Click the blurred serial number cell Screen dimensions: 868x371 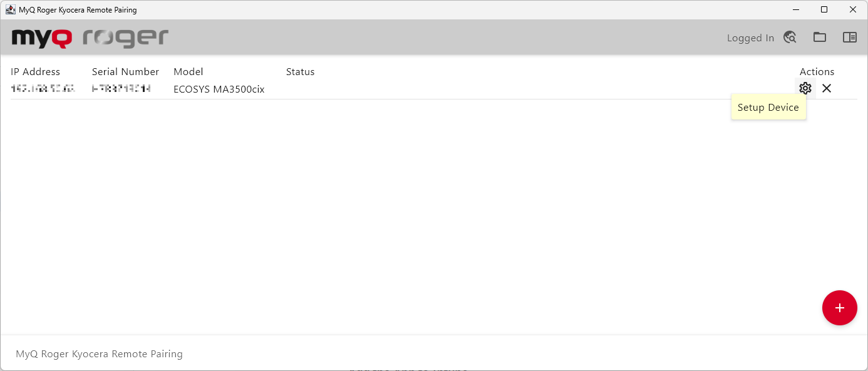pyautogui.click(x=121, y=89)
